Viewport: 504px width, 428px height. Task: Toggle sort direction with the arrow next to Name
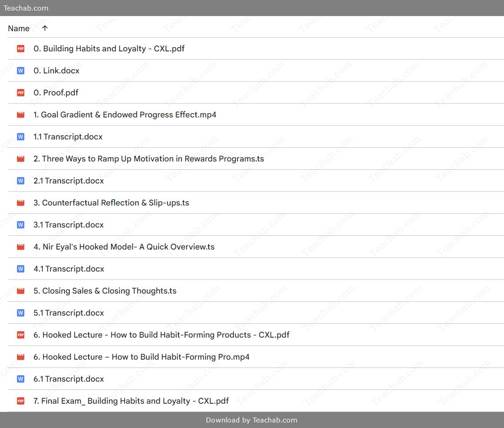pyautogui.click(x=44, y=28)
